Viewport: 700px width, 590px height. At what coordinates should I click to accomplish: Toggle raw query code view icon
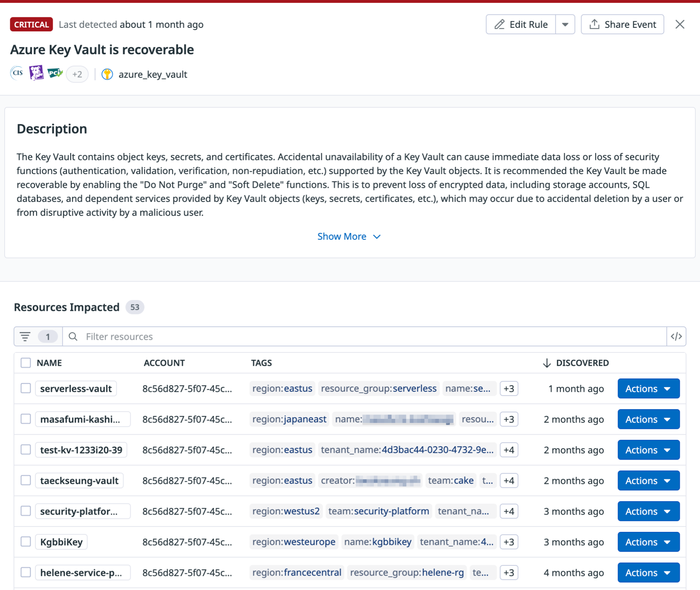tap(676, 337)
